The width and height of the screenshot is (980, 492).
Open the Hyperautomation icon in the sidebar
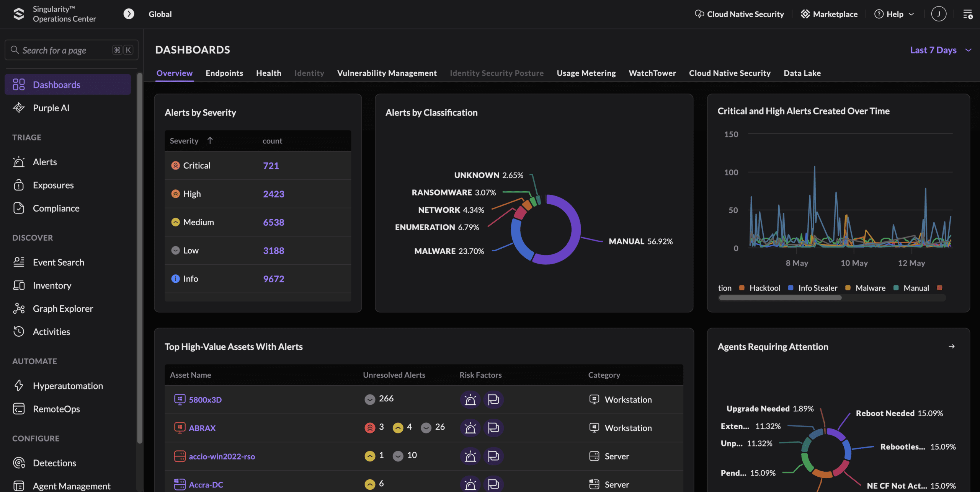[x=18, y=386]
